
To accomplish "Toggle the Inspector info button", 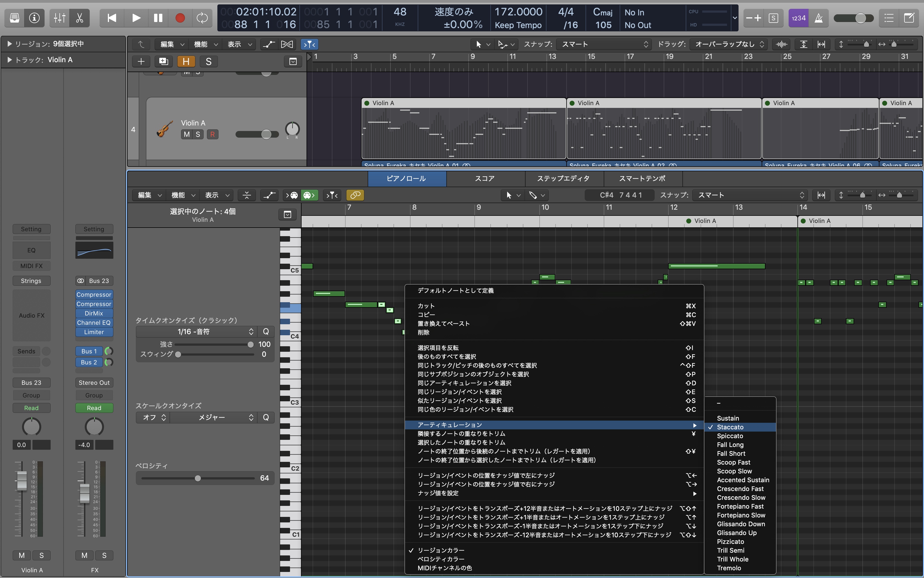I will click(x=34, y=18).
